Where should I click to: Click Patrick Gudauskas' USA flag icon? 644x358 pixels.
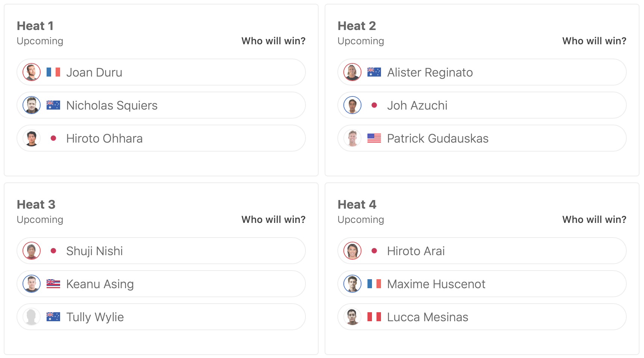point(374,138)
